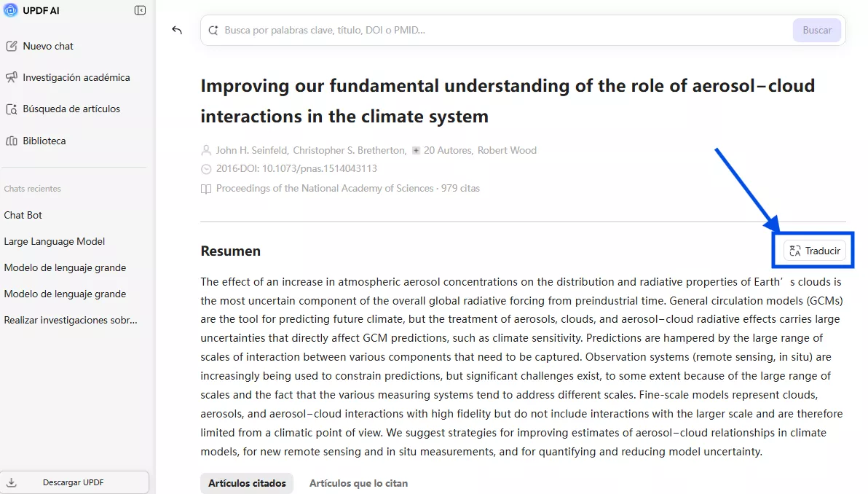Image resolution: width=868 pixels, height=494 pixels.
Task: Click the Investigación académica telescope icon
Action: [12, 77]
